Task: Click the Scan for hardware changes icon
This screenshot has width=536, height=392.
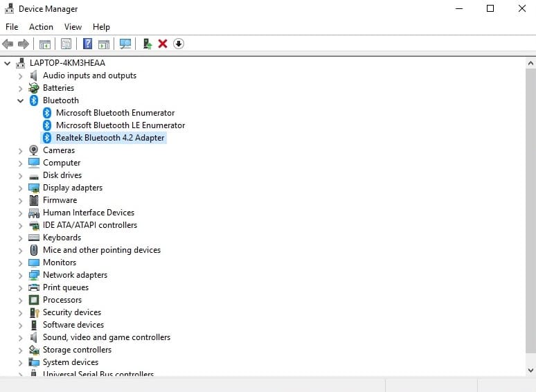Action: coord(125,44)
